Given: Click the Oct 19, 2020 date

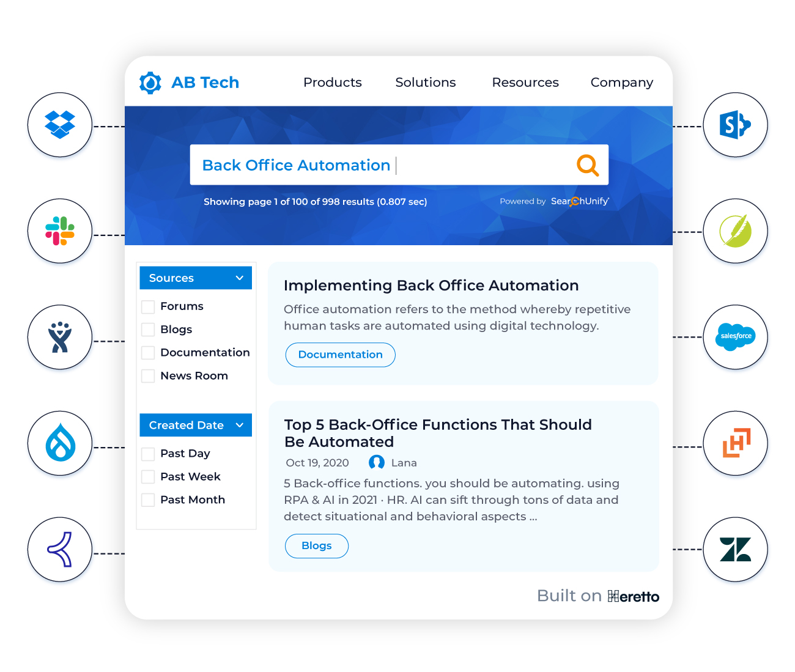Looking at the screenshot, I should (x=317, y=463).
